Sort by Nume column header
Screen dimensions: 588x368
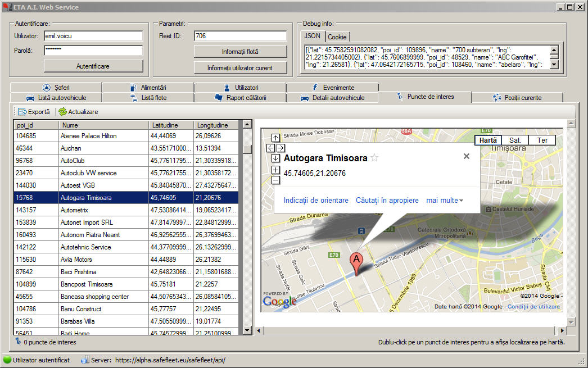[x=104, y=125]
